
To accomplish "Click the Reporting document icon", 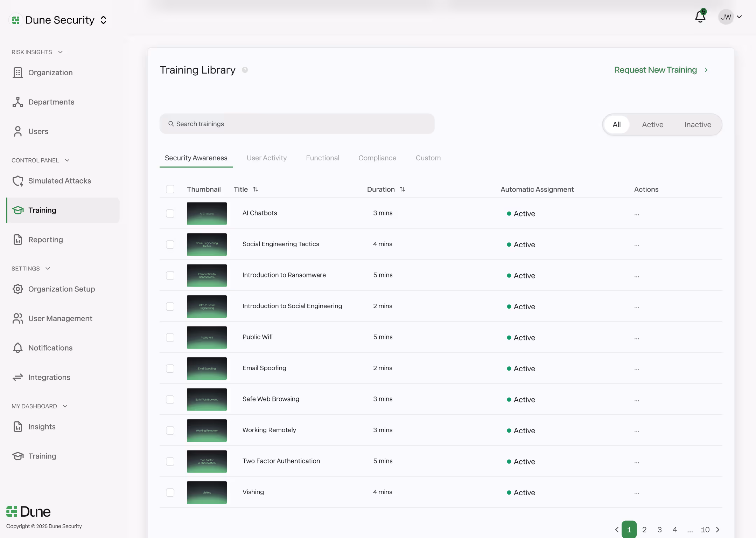I will [18, 240].
